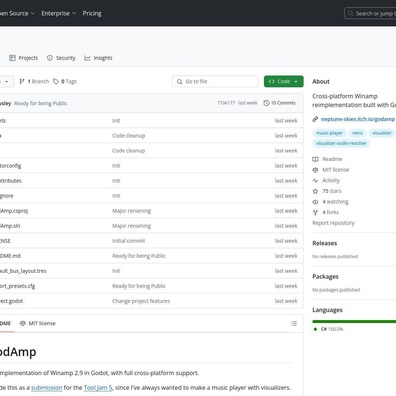Switch to the Projects tab

24,58
